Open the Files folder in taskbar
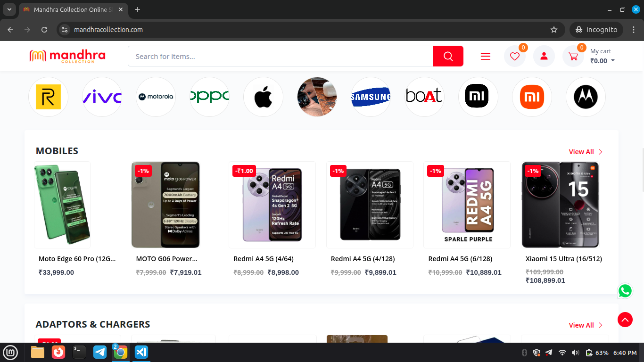Viewport: 644px width, 362px height. [x=38, y=352]
